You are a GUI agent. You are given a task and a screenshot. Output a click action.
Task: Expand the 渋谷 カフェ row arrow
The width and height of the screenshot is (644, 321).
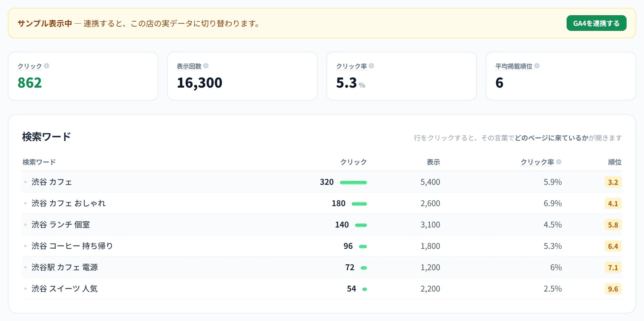pyautogui.click(x=26, y=182)
